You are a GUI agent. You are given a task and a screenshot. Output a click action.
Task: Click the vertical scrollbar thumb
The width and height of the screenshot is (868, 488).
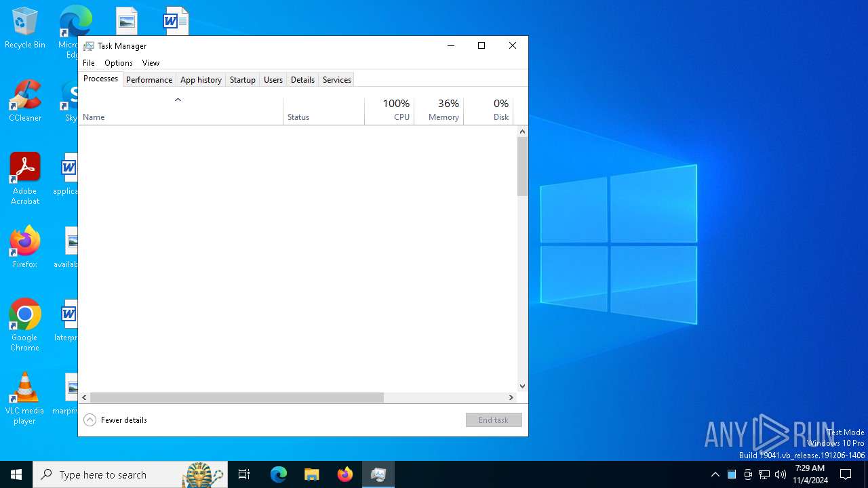pyautogui.click(x=522, y=167)
